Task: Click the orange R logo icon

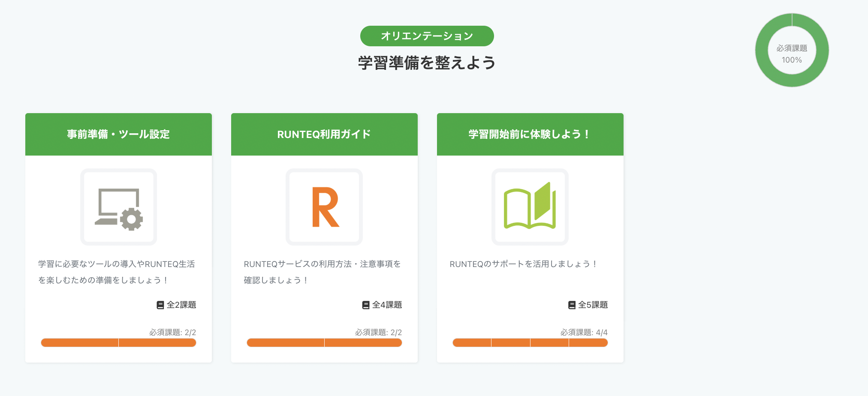Action: click(x=324, y=207)
